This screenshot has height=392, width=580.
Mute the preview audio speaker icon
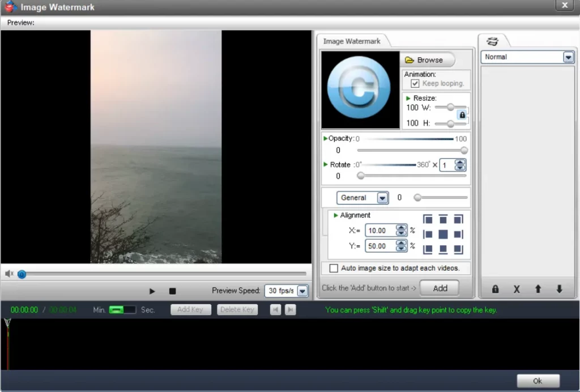point(9,274)
